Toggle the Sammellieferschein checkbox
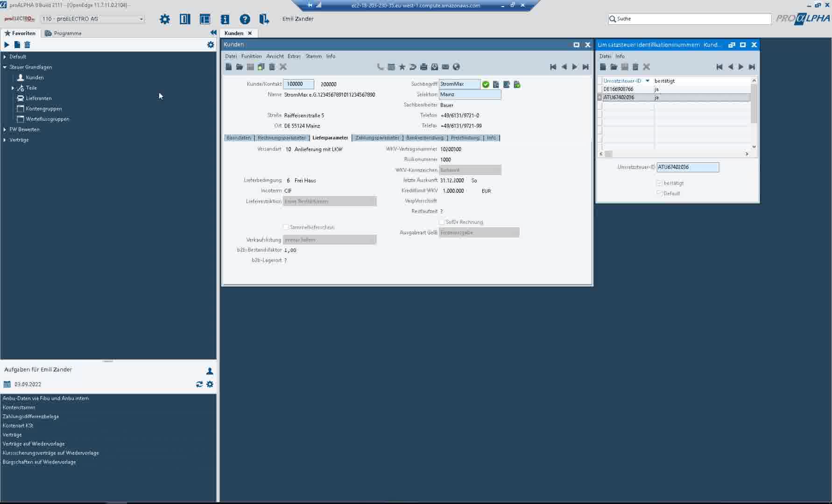832x504 pixels. [x=286, y=227]
